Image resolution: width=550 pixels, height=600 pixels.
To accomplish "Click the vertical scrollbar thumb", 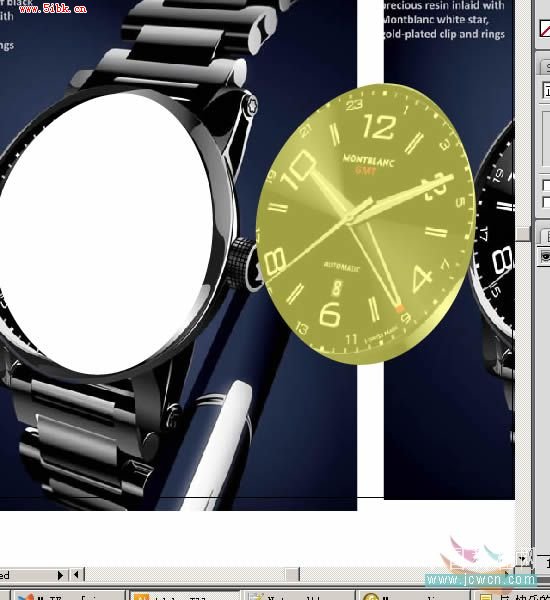I will [x=522, y=234].
